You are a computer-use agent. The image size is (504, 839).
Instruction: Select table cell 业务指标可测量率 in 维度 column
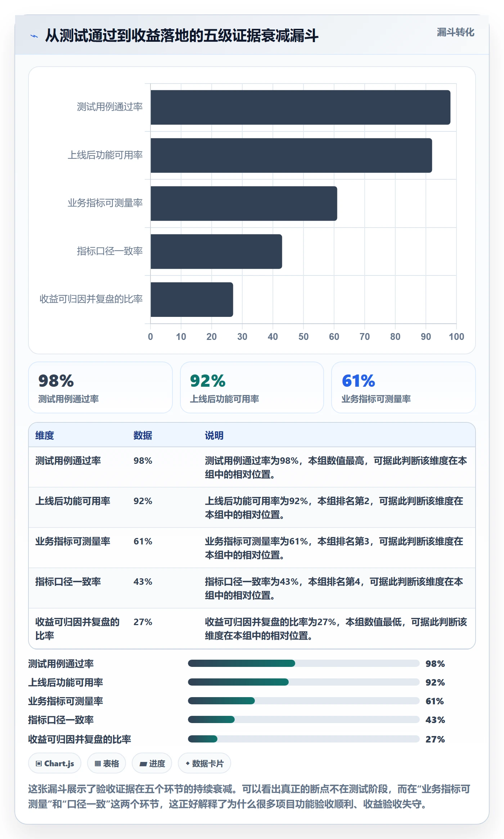click(x=73, y=541)
